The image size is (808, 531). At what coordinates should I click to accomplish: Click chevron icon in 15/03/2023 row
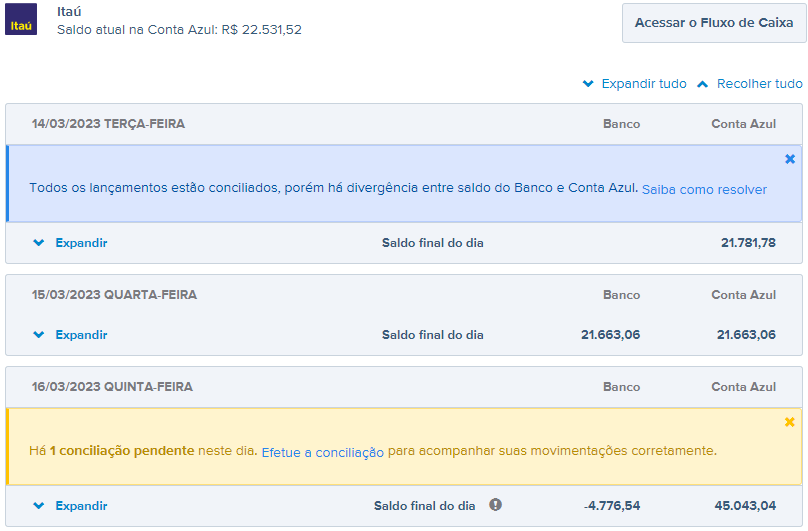pos(39,335)
